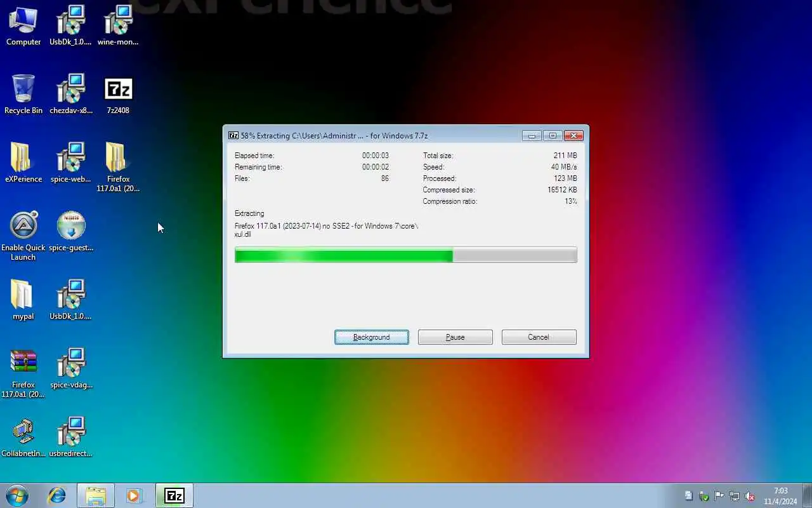Select the CollabnetIn... desktop icon
The image size is (812, 508).
click(23, 438)
